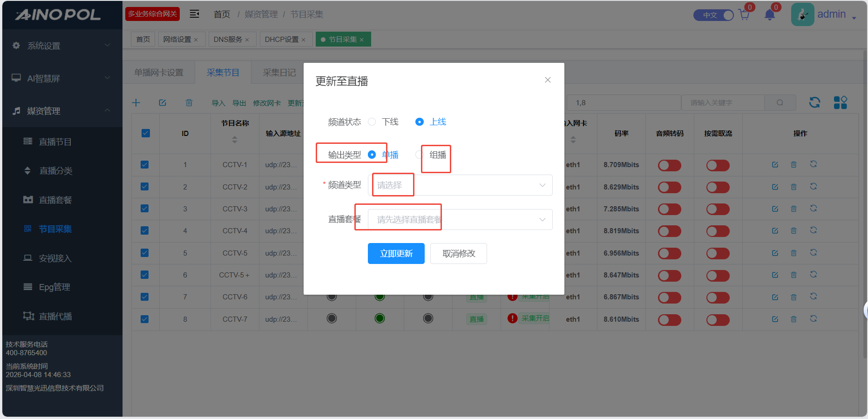Open the 直播节目 sidebar item
This screenshot has width=868, height=419.
point(55,142)
